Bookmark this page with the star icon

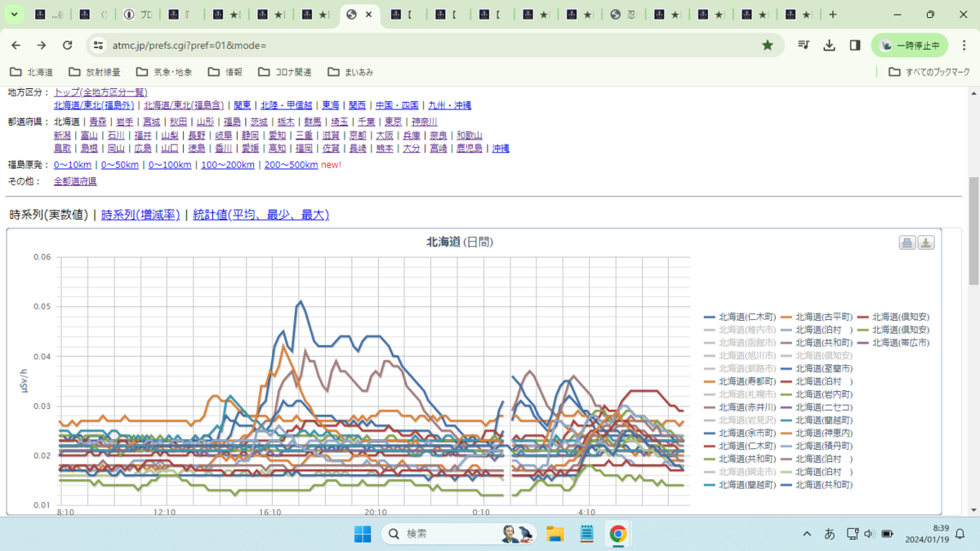tap(768, 46)
